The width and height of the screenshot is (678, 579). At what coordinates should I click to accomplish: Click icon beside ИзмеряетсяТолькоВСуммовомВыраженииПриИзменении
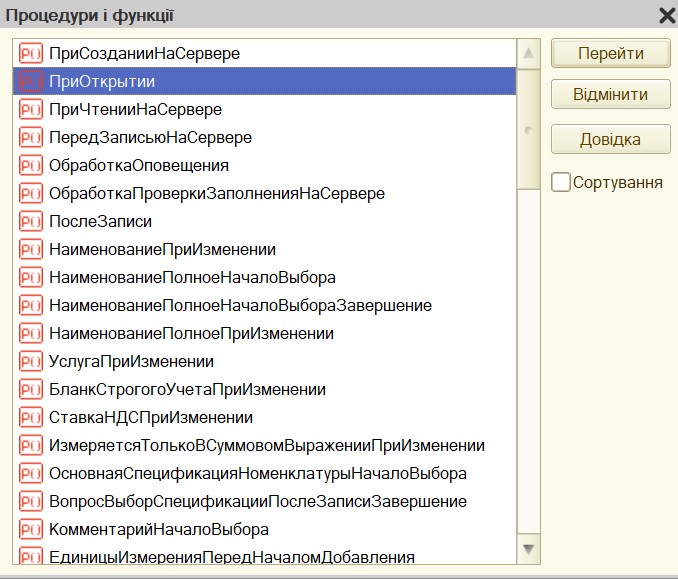tap(31, 445)
